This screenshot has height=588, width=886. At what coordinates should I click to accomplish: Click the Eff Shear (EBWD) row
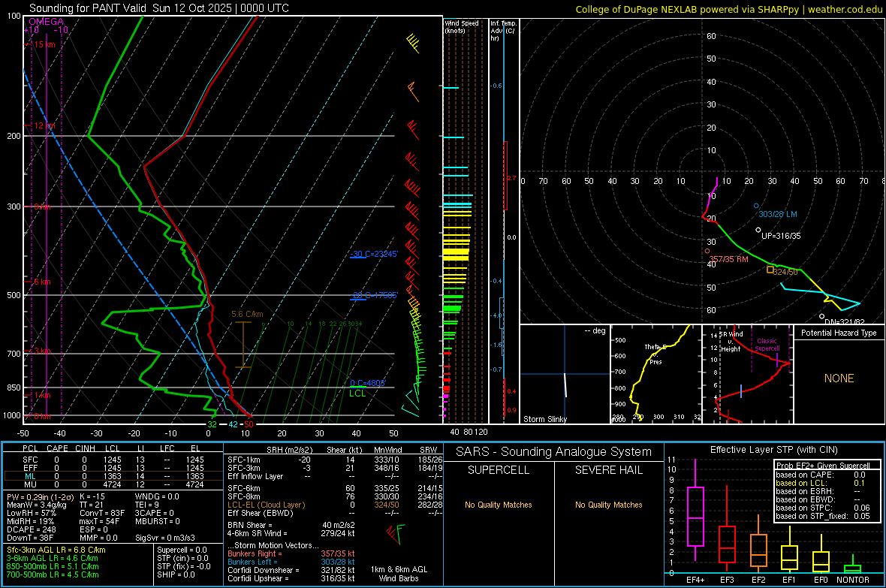[335, 513]
